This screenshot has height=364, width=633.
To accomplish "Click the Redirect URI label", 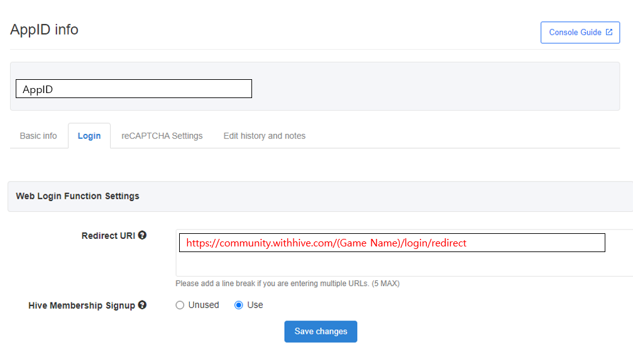I will [108, 236].
